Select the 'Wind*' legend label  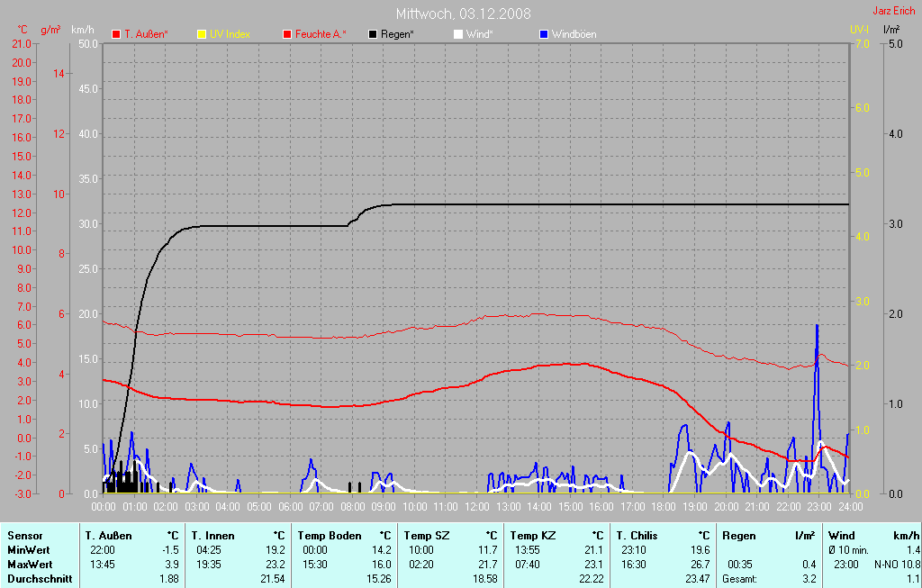pos(479,35)
